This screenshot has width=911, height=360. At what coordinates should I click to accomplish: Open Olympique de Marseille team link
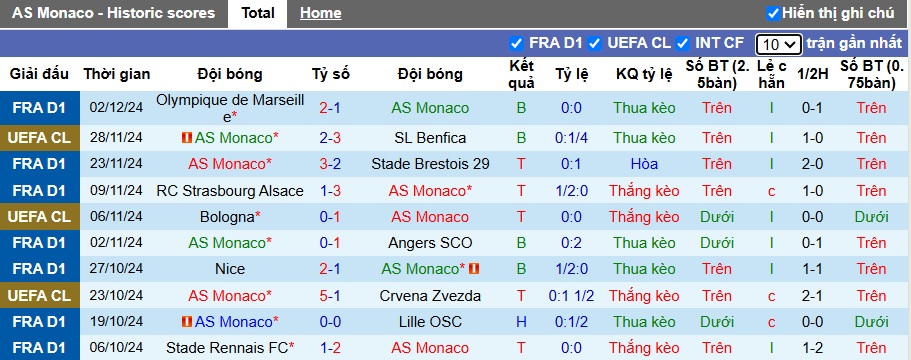230,108
